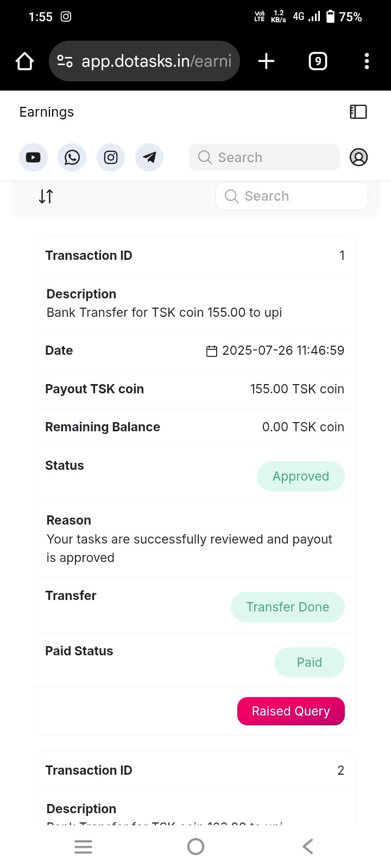Click the app.dotasks.in address bar
The image size is (391, 868).
156,61
